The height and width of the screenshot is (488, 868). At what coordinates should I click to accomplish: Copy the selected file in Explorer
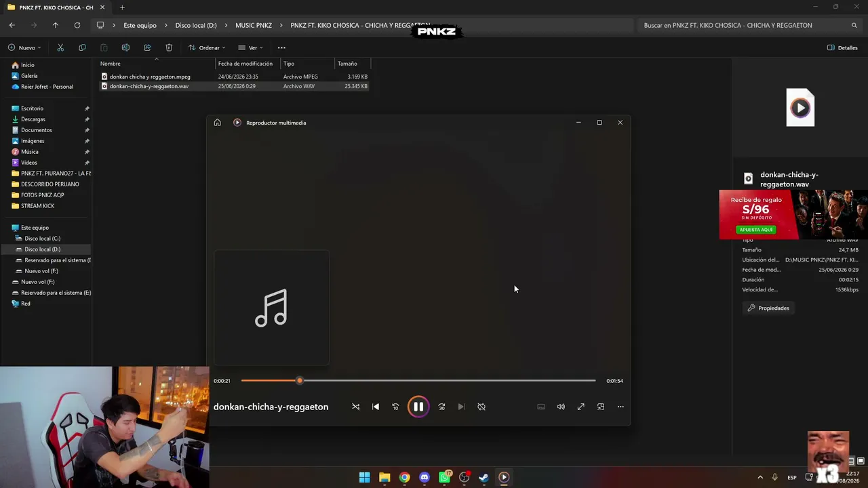82,47
